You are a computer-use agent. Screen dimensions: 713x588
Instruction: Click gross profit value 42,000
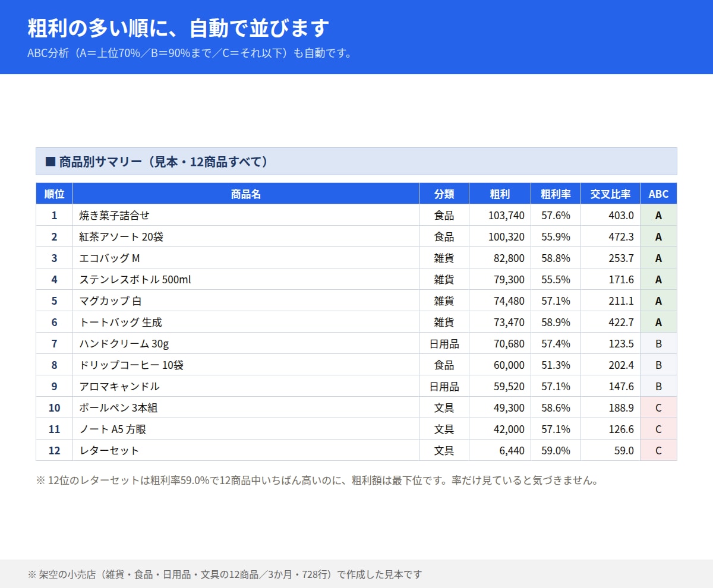pos(500,429)
